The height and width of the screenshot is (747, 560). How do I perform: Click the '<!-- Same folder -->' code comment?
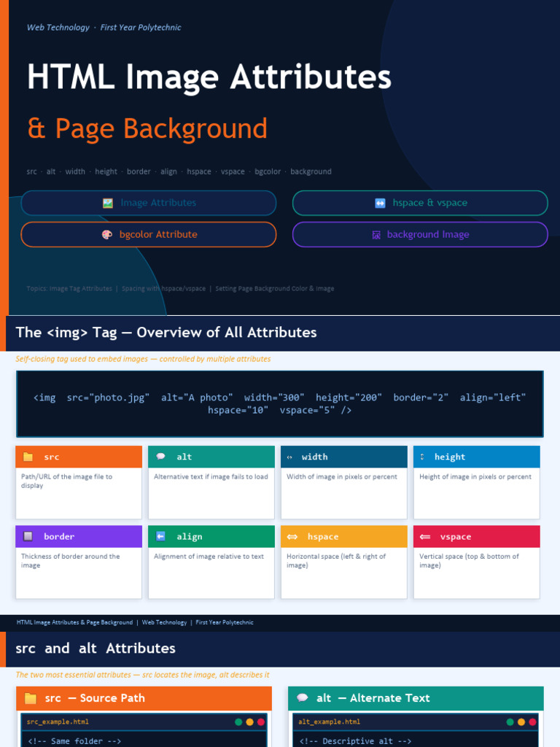coord(74,741)
